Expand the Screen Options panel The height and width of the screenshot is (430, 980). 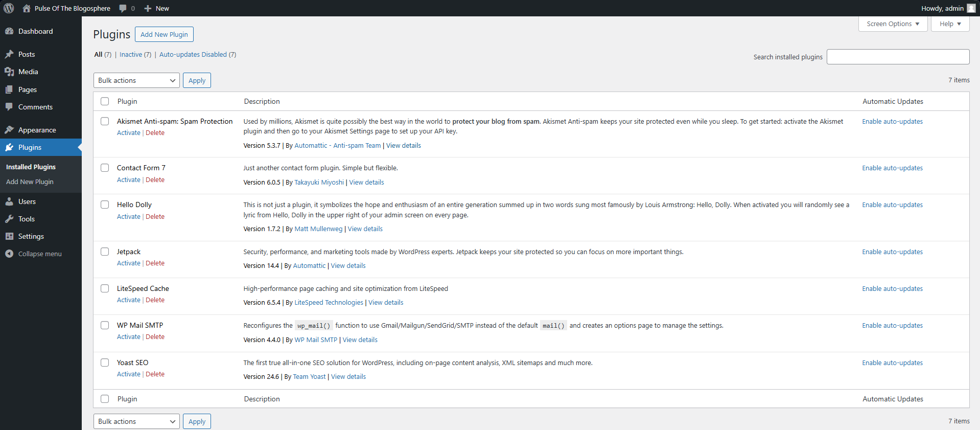pos(893,24)
